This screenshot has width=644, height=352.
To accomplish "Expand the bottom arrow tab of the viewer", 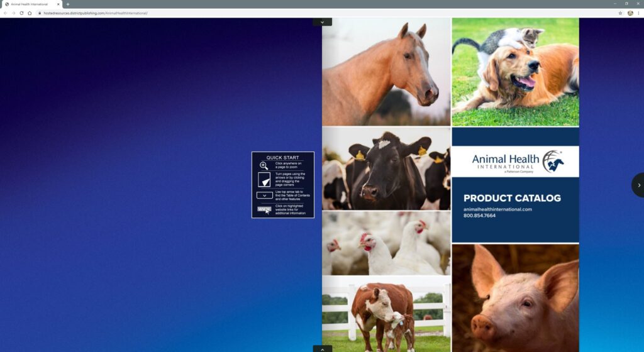I will coord(323,349).
